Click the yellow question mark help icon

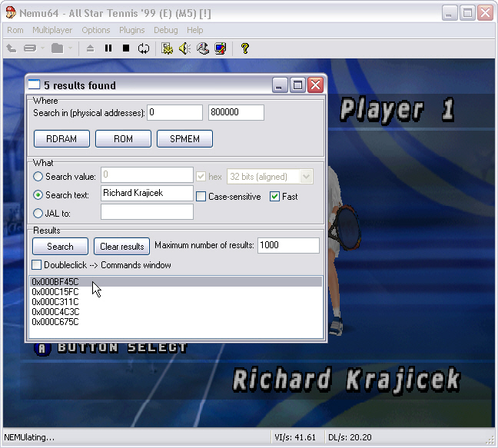click(245, 48)
